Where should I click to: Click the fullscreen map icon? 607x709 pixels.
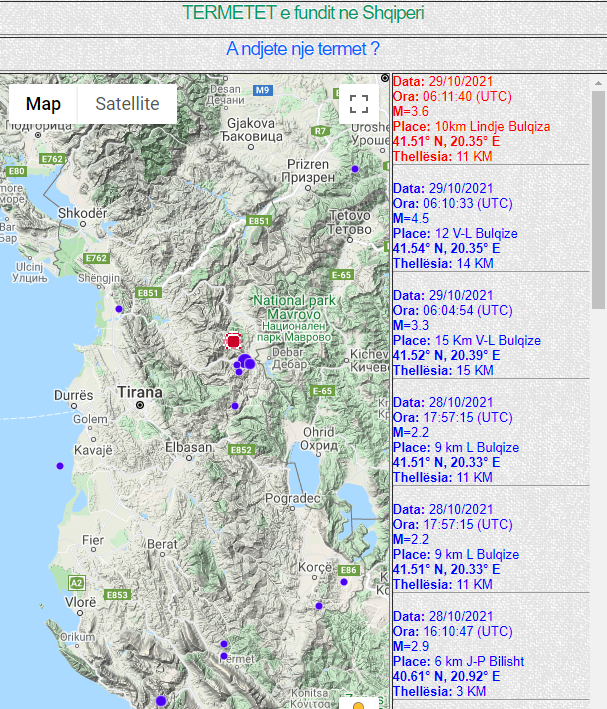(x=359, y=104)
